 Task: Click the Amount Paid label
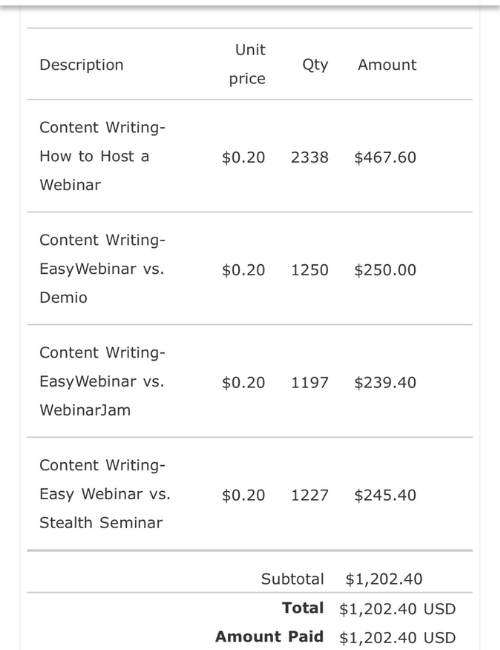pyautogui.click(x=269, y=636)
